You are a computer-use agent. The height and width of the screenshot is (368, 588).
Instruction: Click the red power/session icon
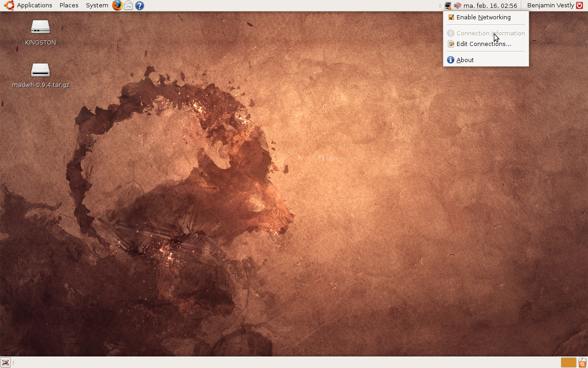pyautogui.click(x=579, y=6)
